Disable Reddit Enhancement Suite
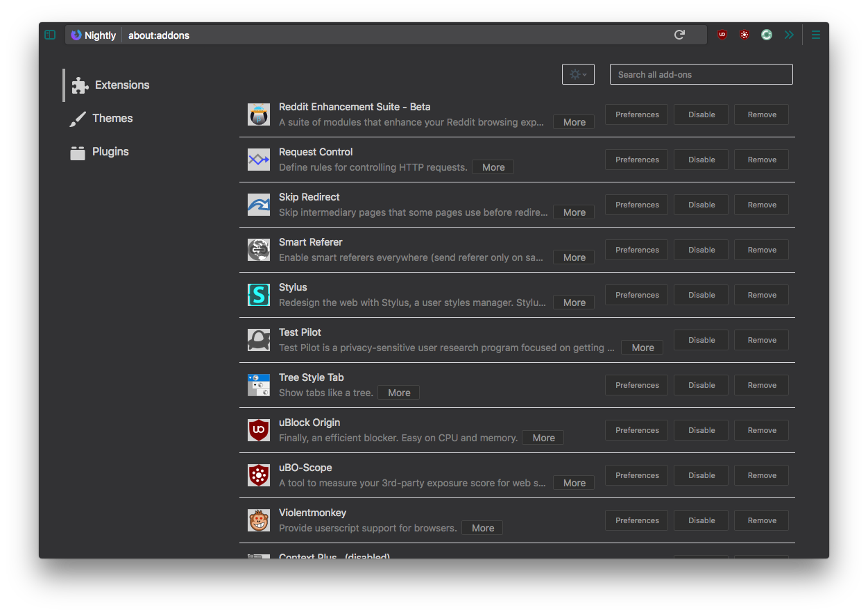 [701, 114]
